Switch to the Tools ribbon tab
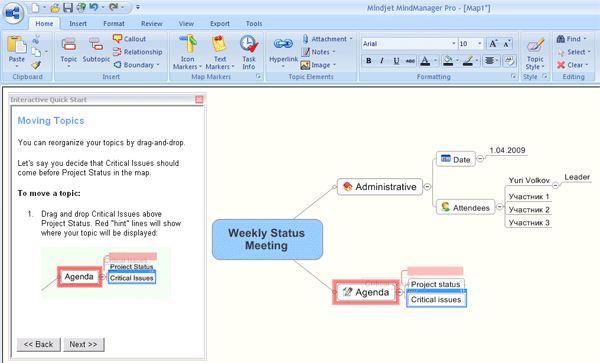 click(254, 24)
